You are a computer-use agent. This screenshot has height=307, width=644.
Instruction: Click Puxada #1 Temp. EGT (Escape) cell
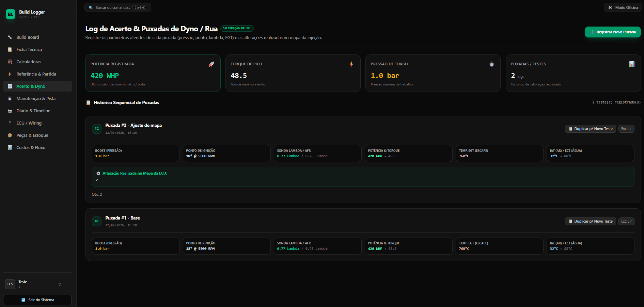(x=499, y=246)
